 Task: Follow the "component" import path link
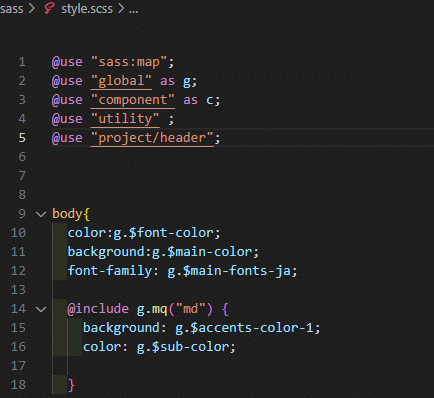(x=133, y=100)
